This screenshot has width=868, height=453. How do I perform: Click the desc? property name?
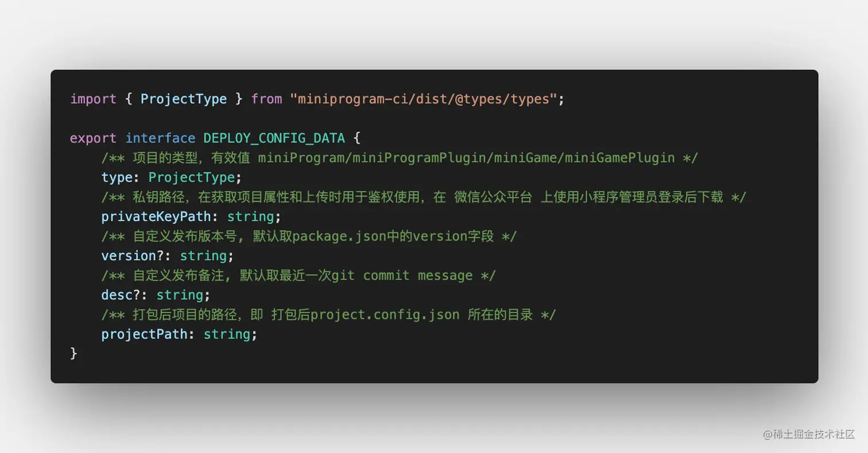point(121,295)
